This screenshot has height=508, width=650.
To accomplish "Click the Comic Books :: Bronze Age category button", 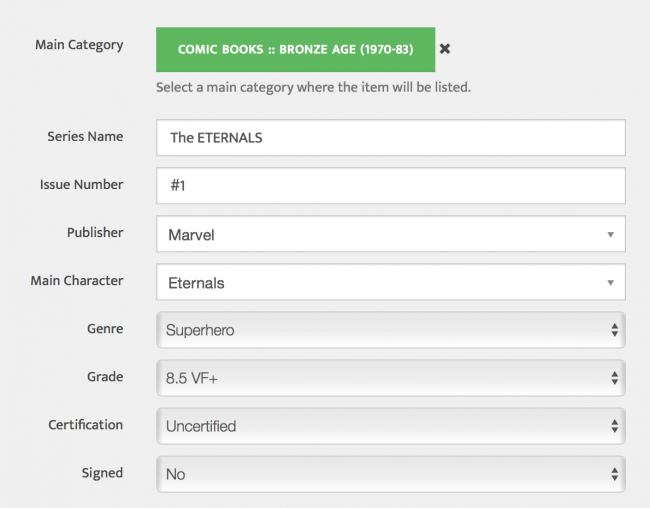I will [295, 49].
